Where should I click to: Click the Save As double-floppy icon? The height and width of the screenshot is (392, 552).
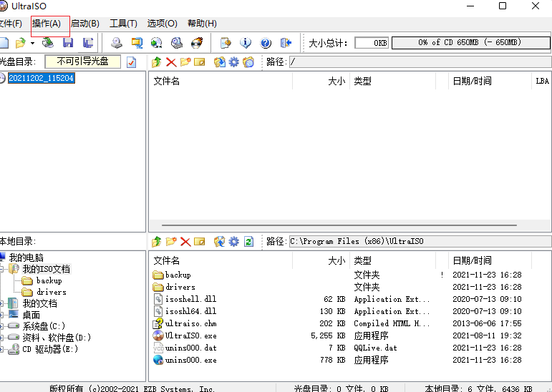[x=88, y=43]
